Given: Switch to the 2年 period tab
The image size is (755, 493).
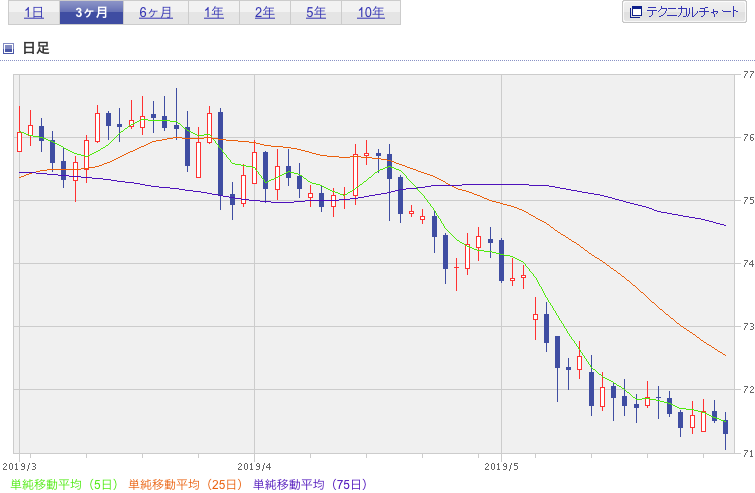Looking at the screenshot, I should tap(265, 13).
